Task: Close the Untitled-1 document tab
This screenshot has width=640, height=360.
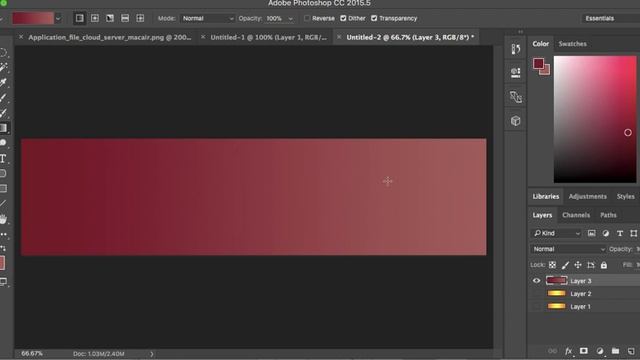Action: click(203, 37)
